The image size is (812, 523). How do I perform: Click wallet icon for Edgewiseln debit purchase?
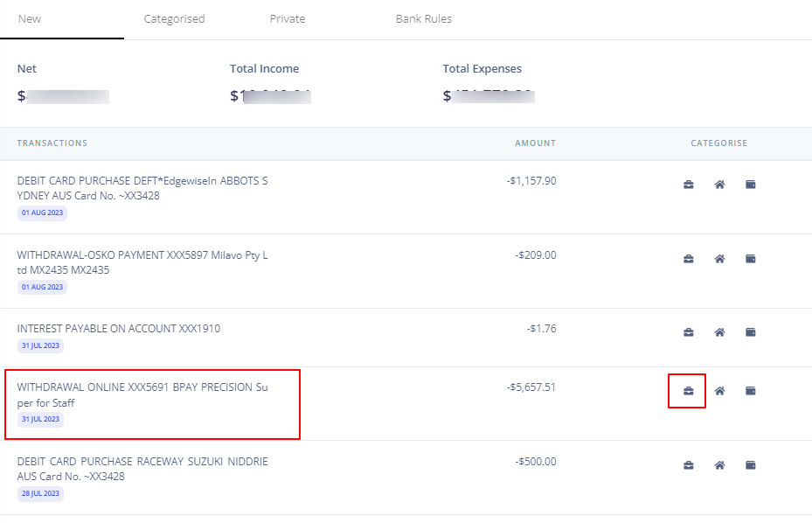click(x=750, y=185)
